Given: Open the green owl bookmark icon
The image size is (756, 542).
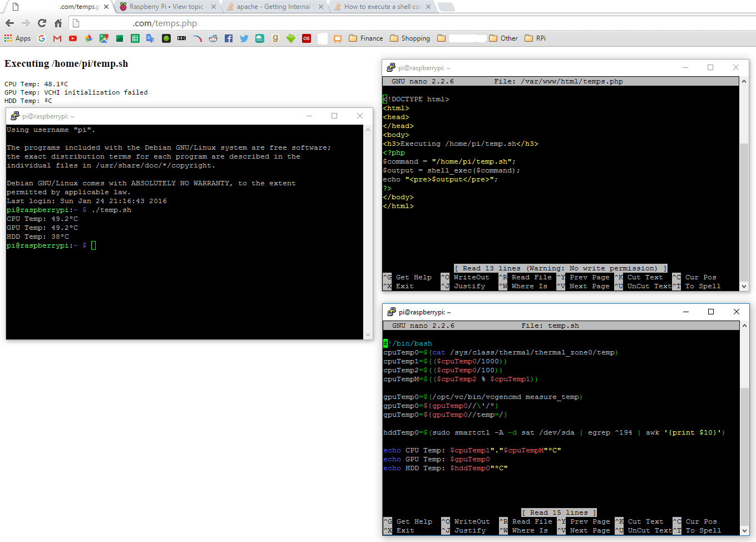Looking at the screenshot, I should 291,38.
